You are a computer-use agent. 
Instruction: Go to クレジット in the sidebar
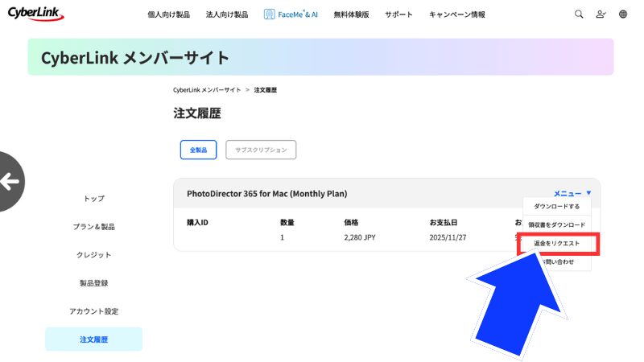94,255
